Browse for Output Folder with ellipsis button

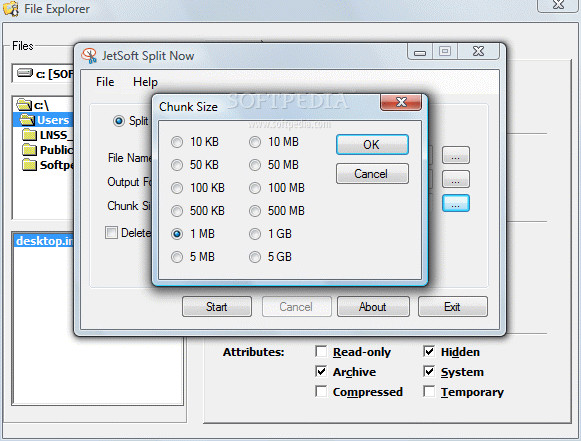455,179
